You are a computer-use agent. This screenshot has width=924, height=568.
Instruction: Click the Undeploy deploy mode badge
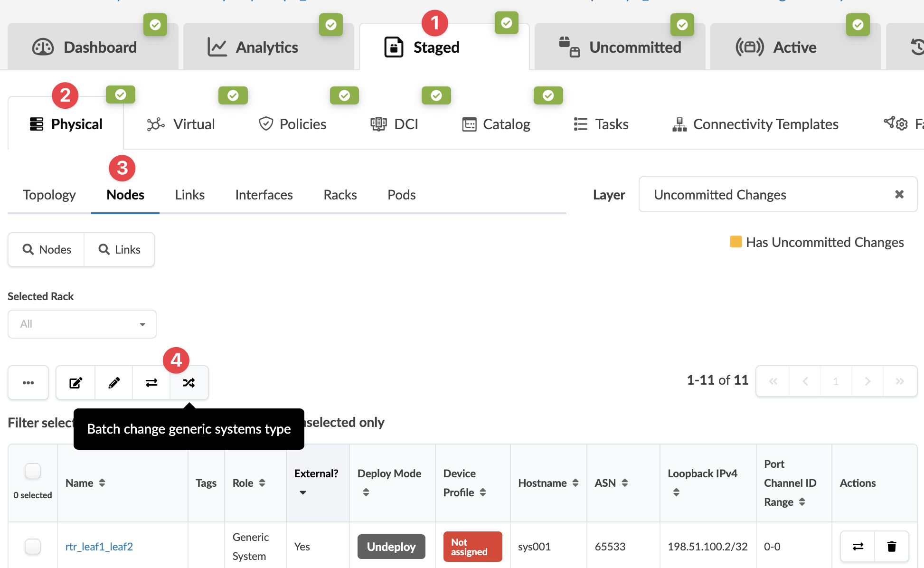click(x=391, y=547)
